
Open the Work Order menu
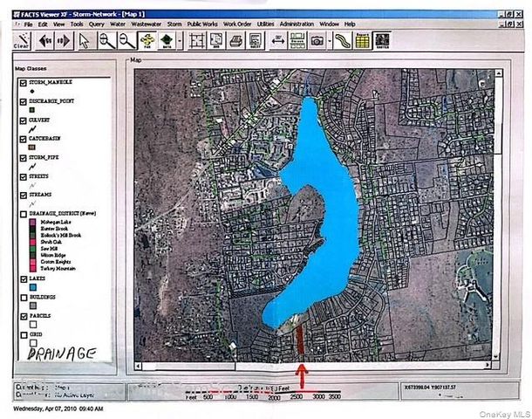(x=239, y=24)
